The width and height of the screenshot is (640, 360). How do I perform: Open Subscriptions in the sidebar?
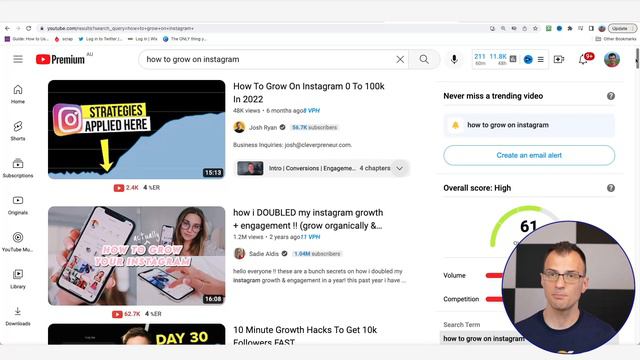coord(18,168)
